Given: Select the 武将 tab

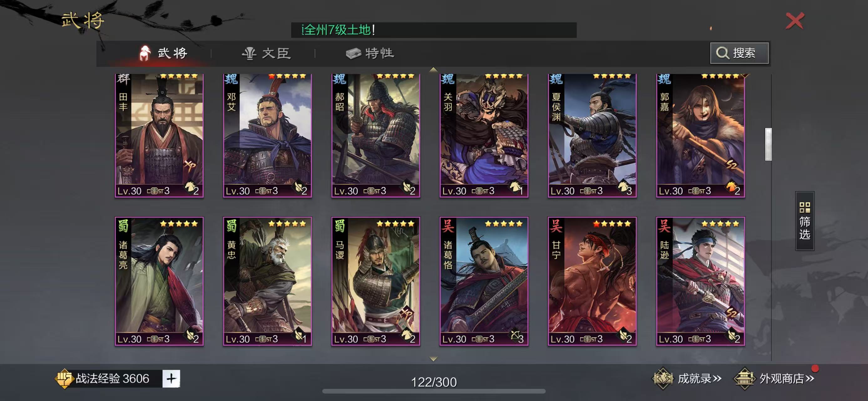Looking at the screenshot, I should pos(163,53).
